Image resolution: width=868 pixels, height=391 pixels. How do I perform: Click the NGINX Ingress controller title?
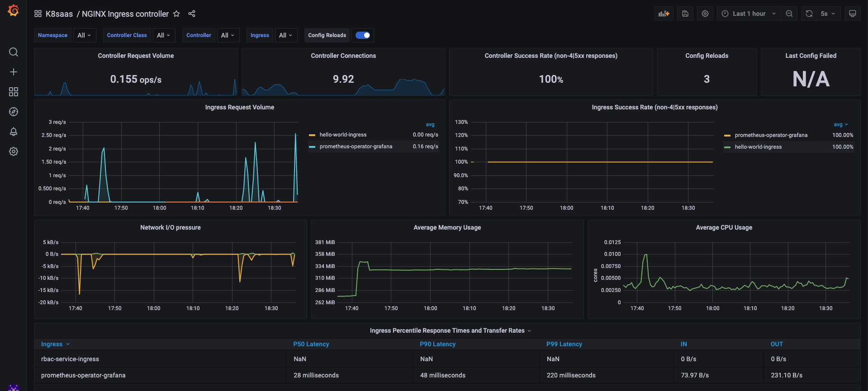(125, 14)
